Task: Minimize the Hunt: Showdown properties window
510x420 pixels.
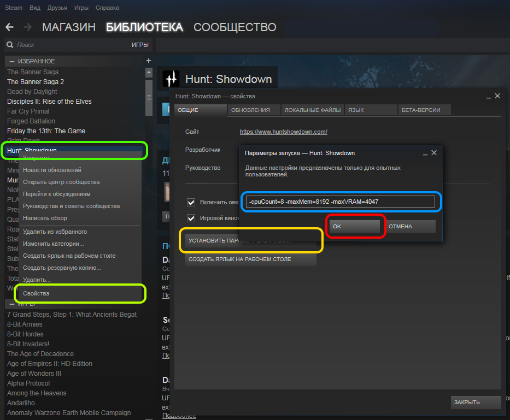Action: pos(489,97)
